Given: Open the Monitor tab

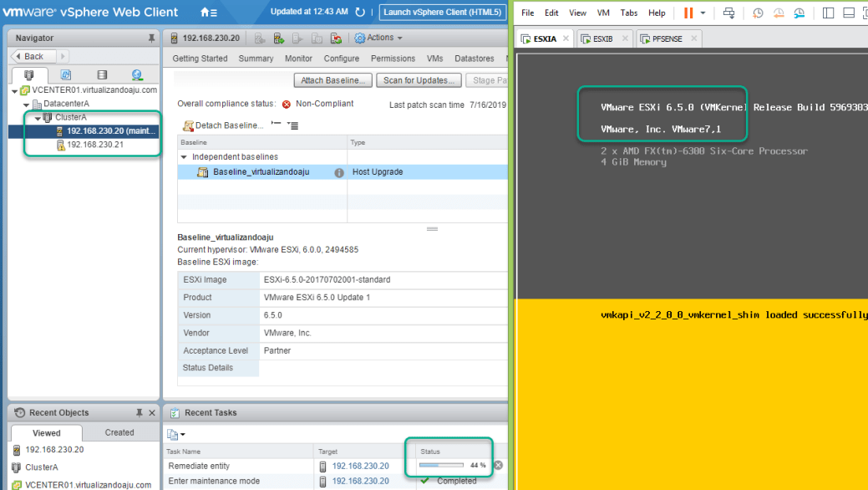Looking at the screenshot, I should tap(298, 59).
